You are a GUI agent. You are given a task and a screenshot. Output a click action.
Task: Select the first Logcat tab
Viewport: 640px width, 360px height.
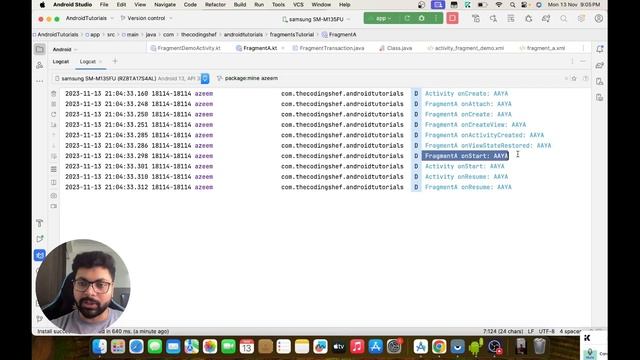pos(61,62)
